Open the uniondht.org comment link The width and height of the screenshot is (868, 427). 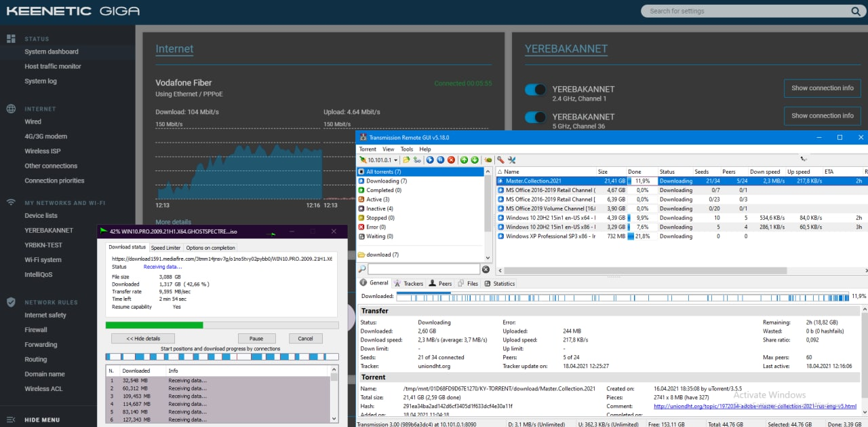755,407
